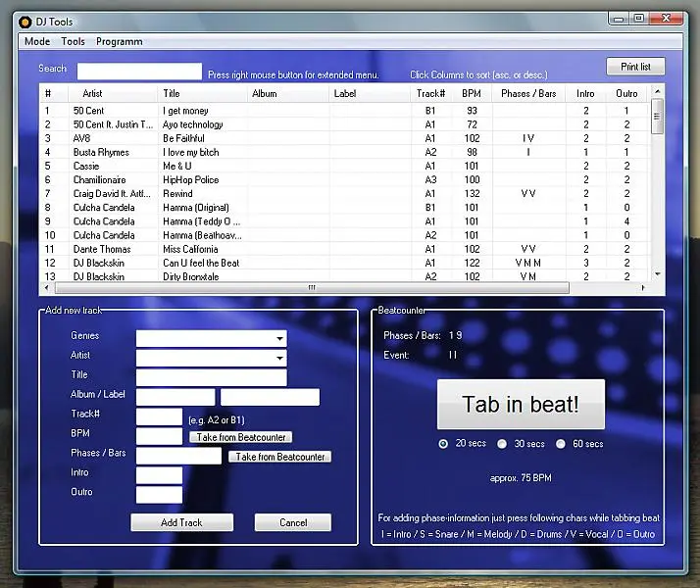Open the Artist dropdown list
700x588 pixels.
(280, 358)
